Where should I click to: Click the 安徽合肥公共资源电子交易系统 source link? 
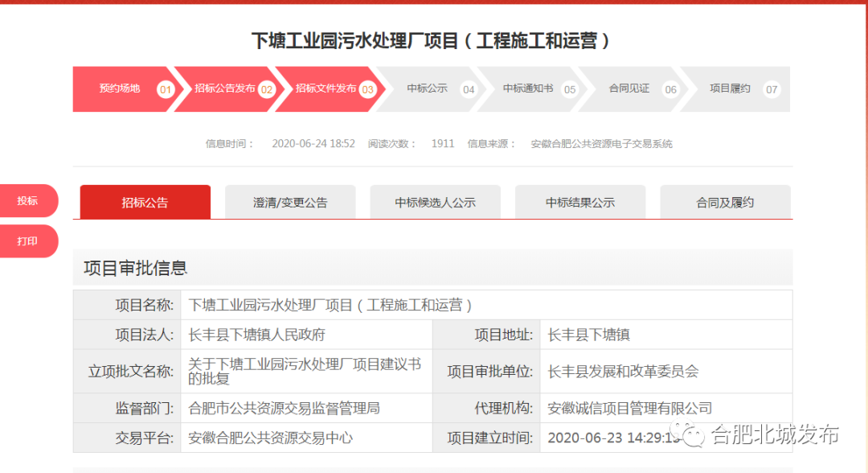tap(601, 144)
